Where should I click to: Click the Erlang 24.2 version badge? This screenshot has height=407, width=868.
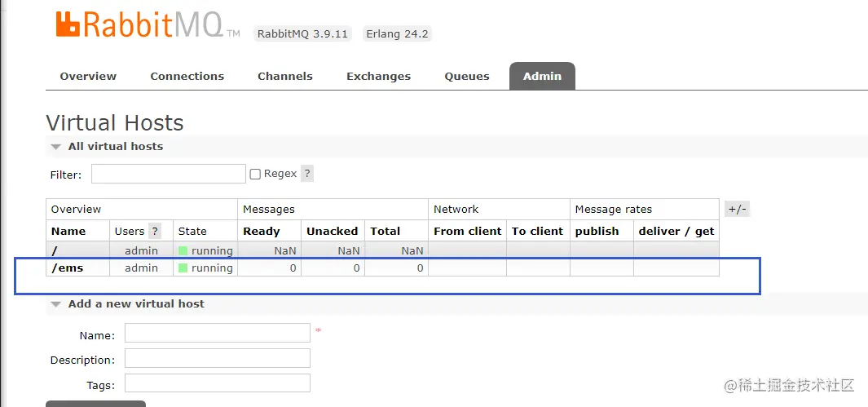[x=397, y=33]
